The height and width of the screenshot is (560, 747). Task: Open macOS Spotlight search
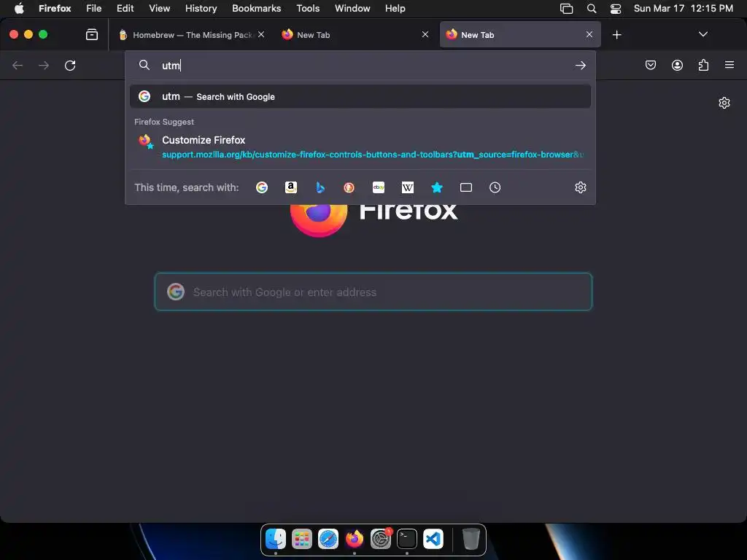click(x=591, y=8)
